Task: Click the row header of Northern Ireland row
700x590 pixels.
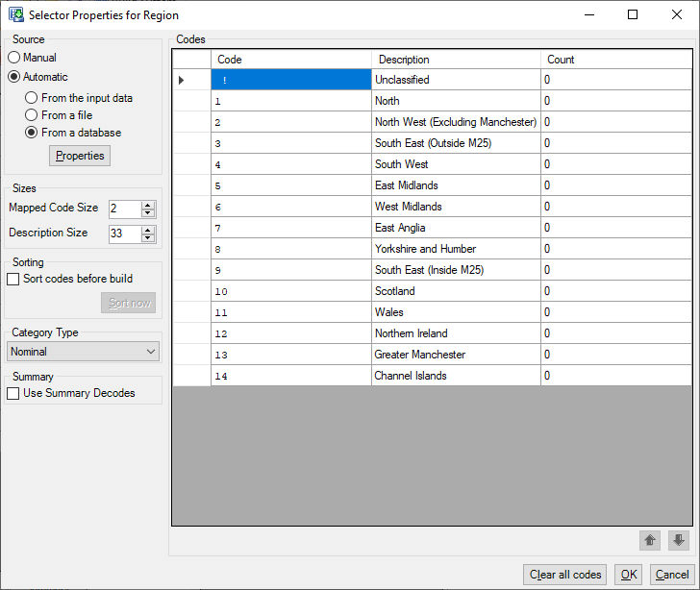Action: pyautogui.click(x=191, y=333)
